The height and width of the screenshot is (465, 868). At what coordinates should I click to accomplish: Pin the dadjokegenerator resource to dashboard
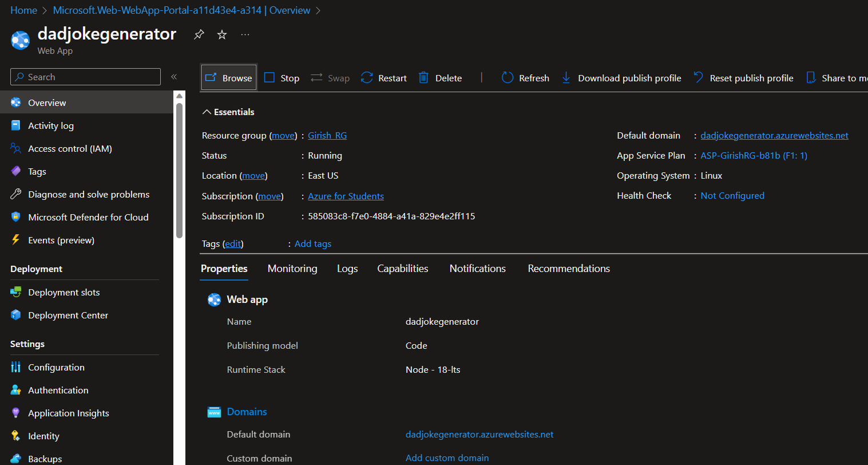(x=199, y=35)
